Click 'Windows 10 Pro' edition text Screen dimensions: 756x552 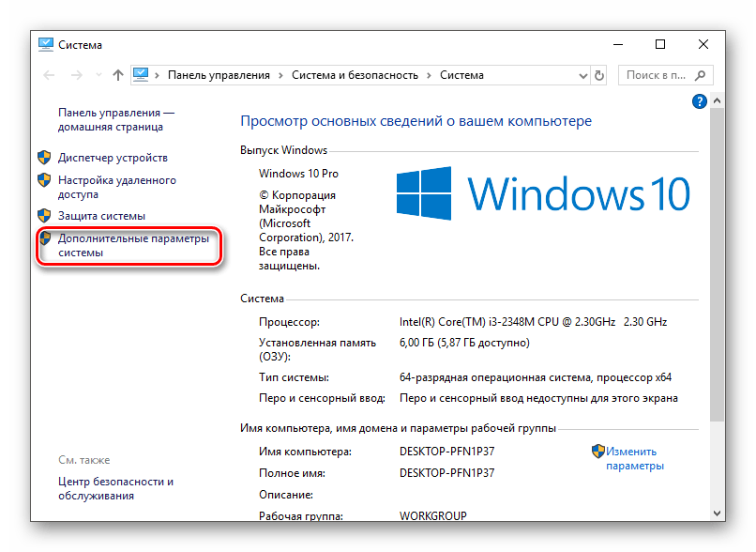click(298, 174)
